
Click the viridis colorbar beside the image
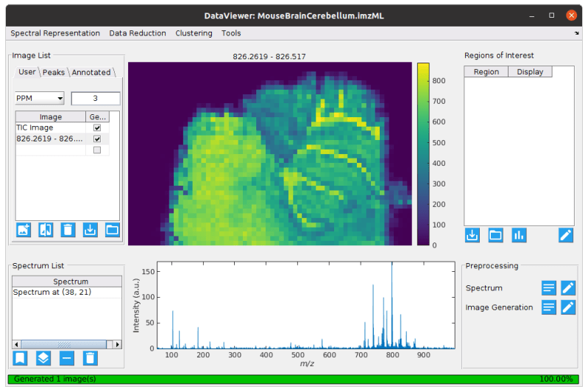coord(423,154)
